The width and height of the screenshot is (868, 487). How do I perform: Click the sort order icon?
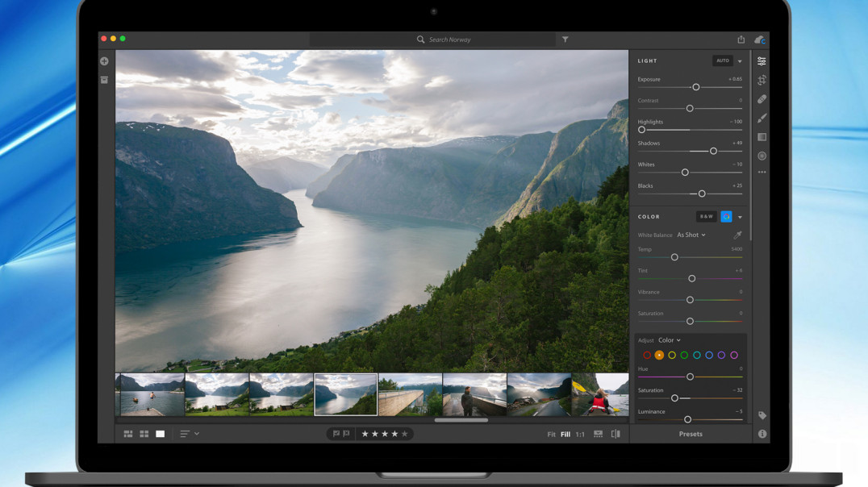(x=185, y=434)
